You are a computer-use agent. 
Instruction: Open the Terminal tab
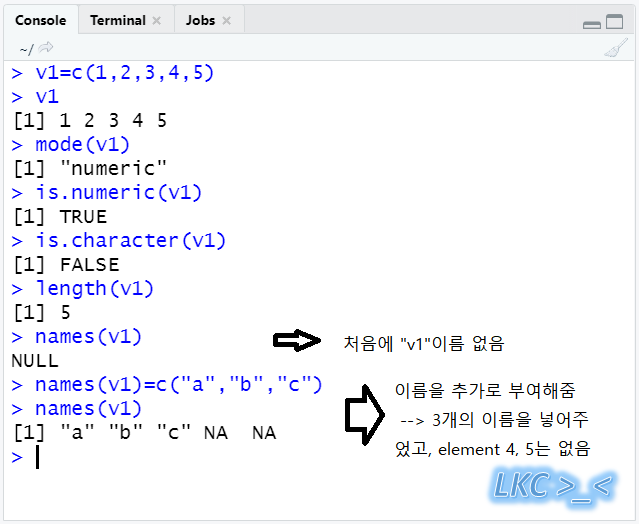click(x=118, y=20)
